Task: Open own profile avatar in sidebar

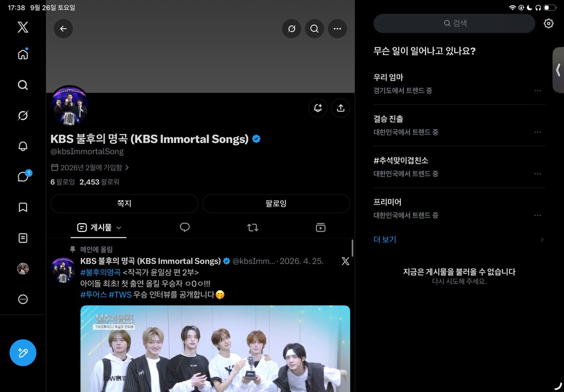Action: pyautogui.click(x=23, y=269)
